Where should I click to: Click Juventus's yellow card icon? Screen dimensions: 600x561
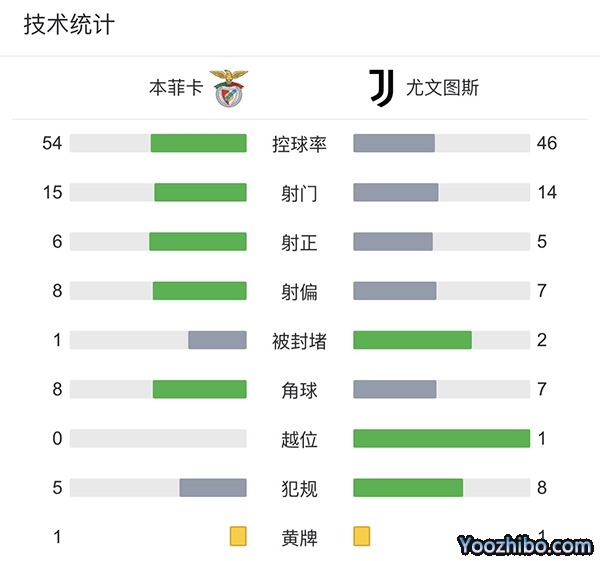[362, 537]
